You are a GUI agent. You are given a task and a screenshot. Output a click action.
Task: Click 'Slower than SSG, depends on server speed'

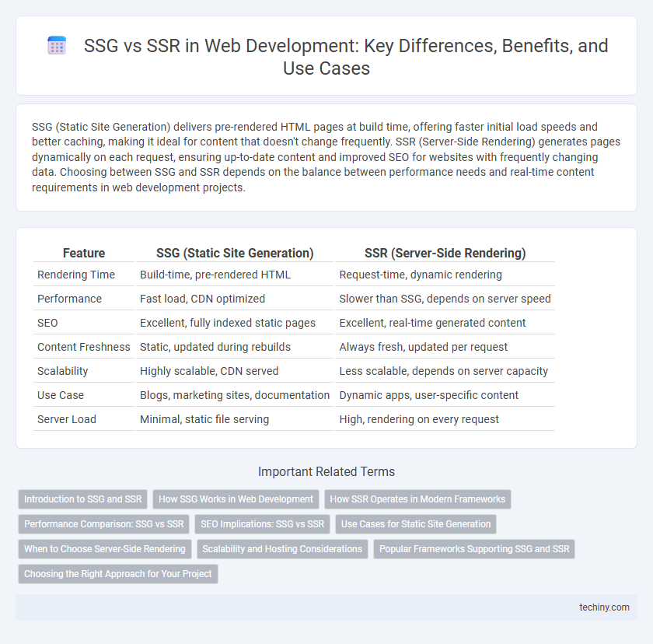coord(445,299)
